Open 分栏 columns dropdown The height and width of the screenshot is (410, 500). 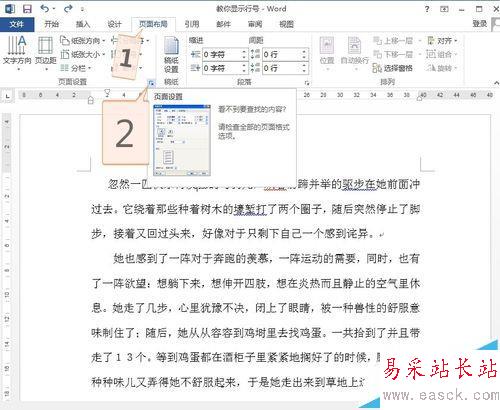pos(76,68)
